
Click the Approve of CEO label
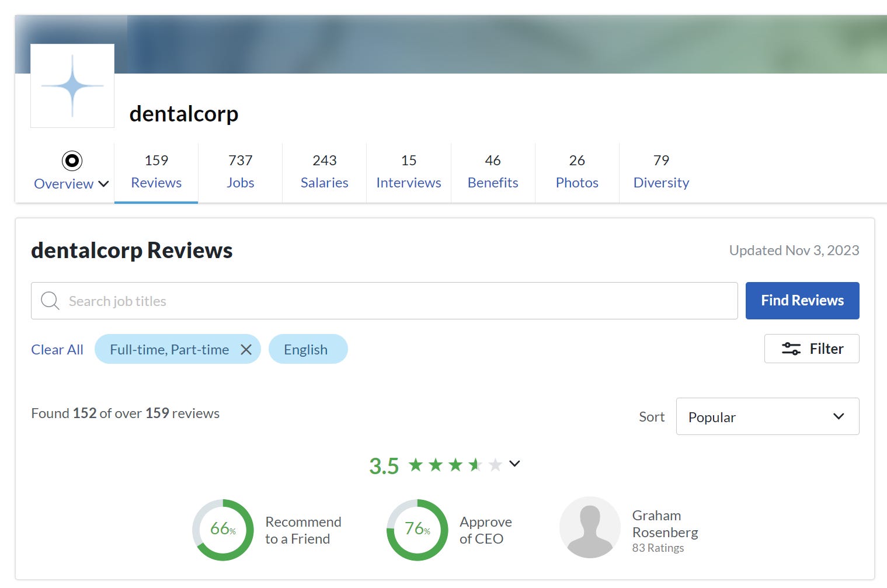pos(486,530)
